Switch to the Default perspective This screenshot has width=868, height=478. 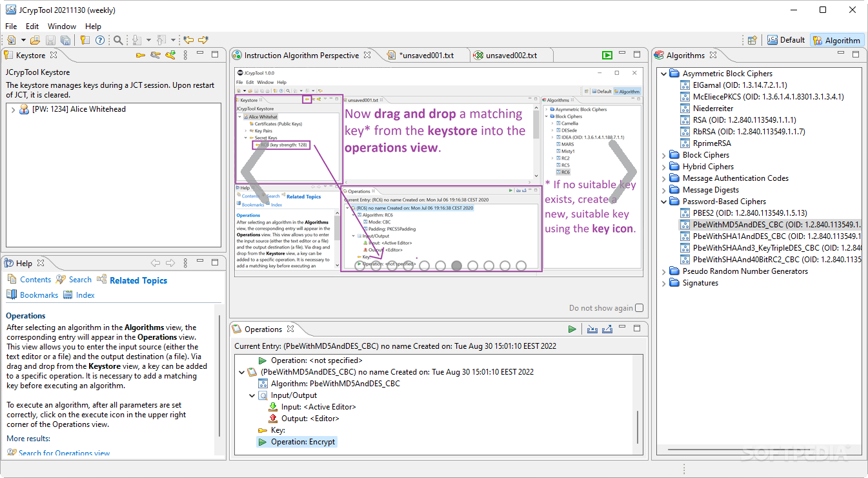[785, 40]
